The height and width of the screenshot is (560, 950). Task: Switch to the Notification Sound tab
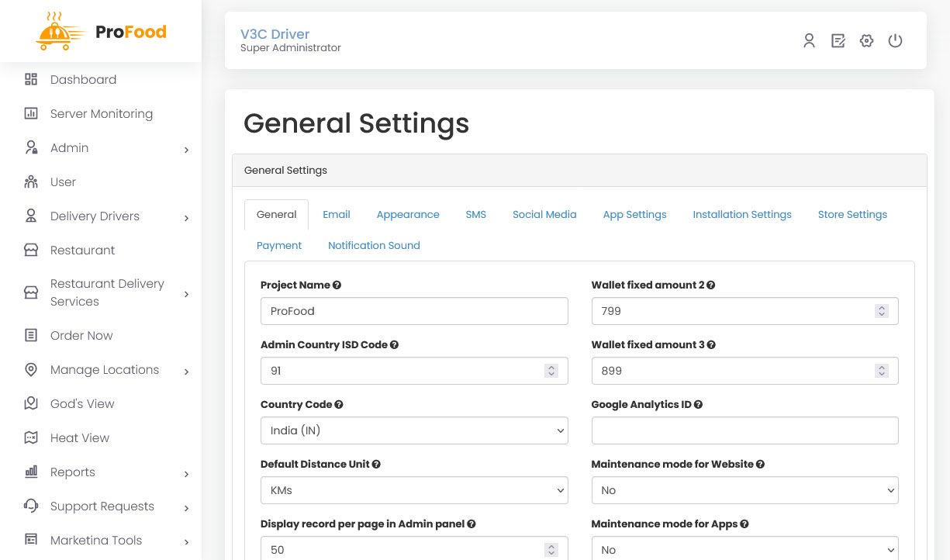click(374, 246)
